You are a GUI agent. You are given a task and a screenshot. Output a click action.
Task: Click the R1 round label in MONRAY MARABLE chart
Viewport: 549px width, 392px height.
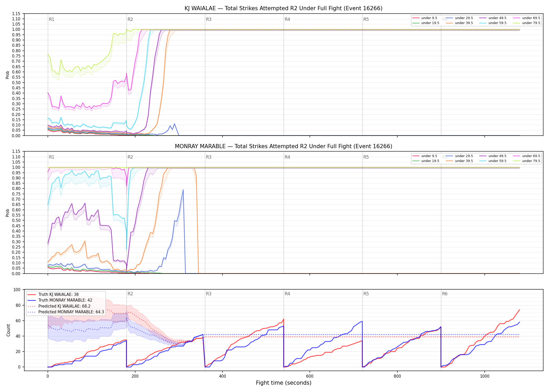click(52, 157)
